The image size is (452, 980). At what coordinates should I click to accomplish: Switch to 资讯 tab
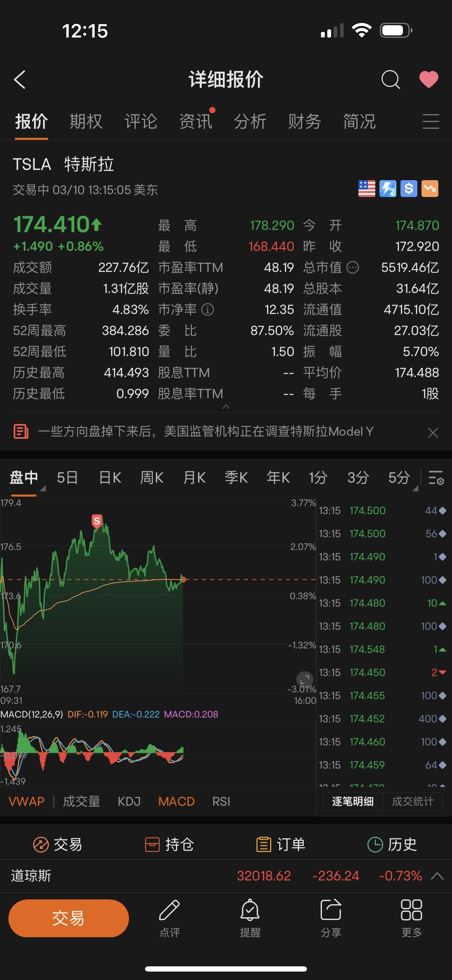(x=196, y=121)
